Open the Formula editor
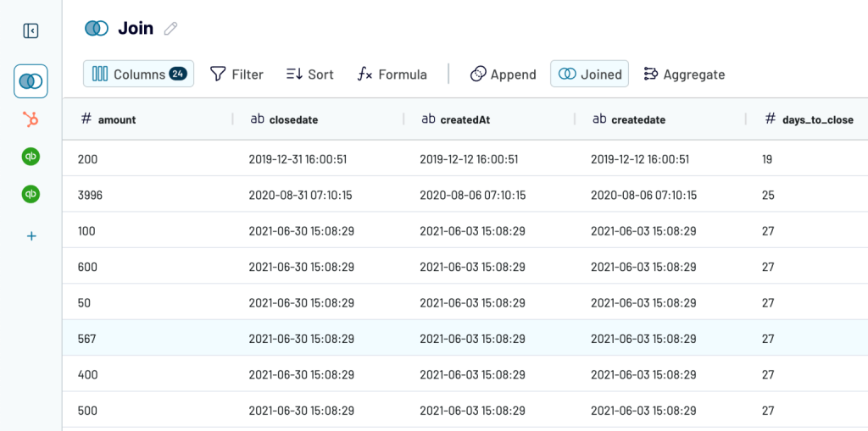The height and width of the screenshot is (431, 868). tap(392, 74)
